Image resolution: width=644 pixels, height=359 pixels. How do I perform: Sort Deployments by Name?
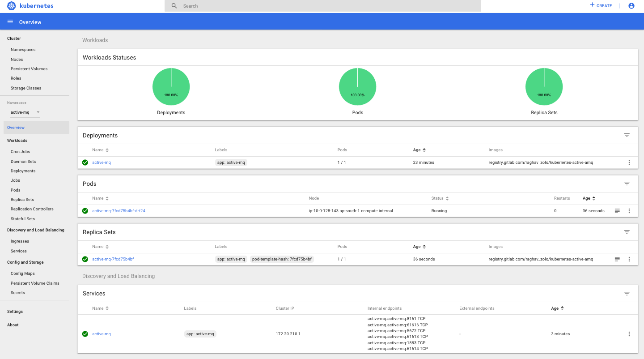point(100,150)
